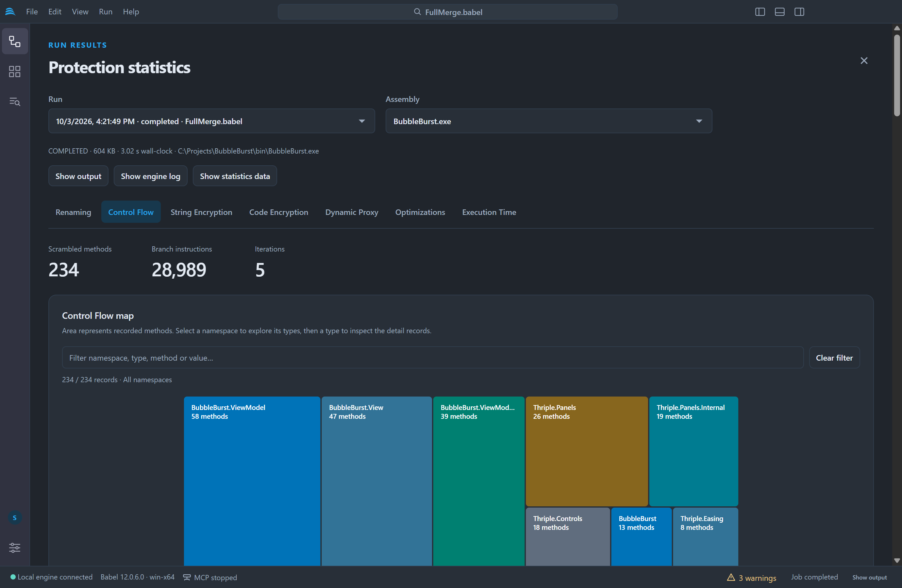Close the Protection statistics panel
Screen dimensions: 902x588
(864, 61)
